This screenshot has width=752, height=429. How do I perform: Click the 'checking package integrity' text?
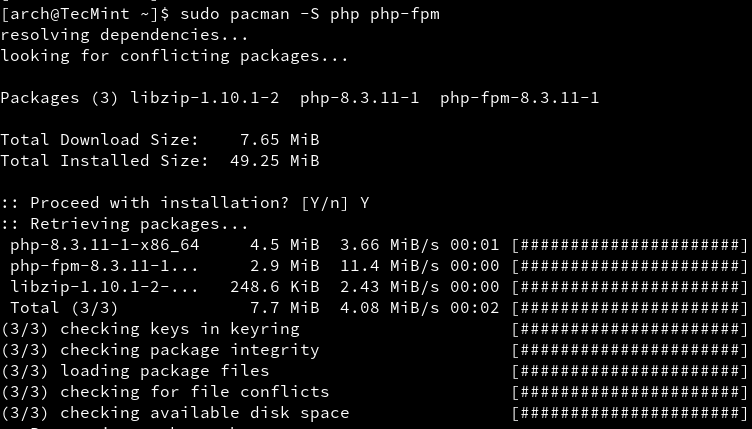click(x=190, y=350)
